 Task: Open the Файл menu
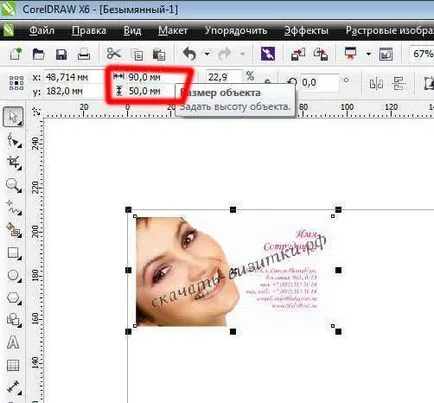tap(42, 31)
